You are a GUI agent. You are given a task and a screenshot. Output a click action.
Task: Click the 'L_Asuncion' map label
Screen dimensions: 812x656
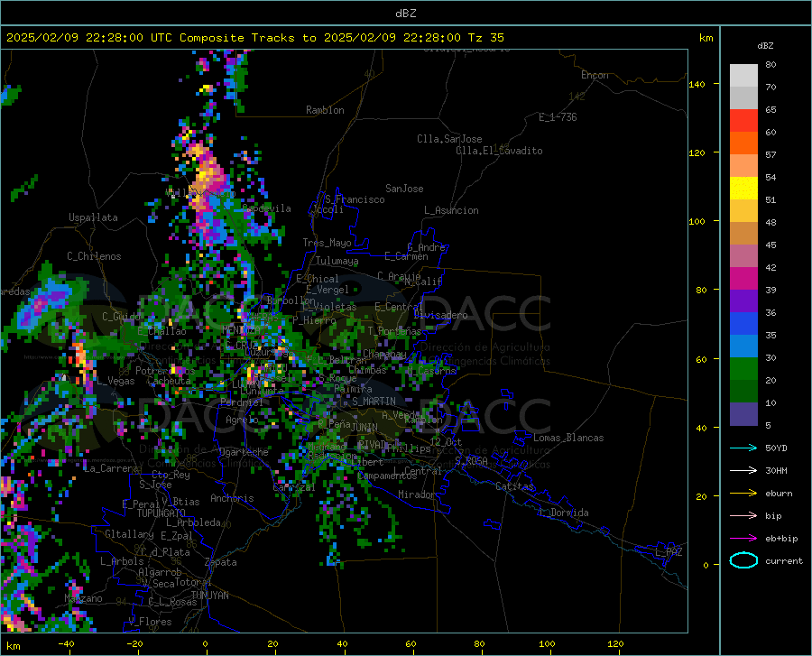[451, 210]
